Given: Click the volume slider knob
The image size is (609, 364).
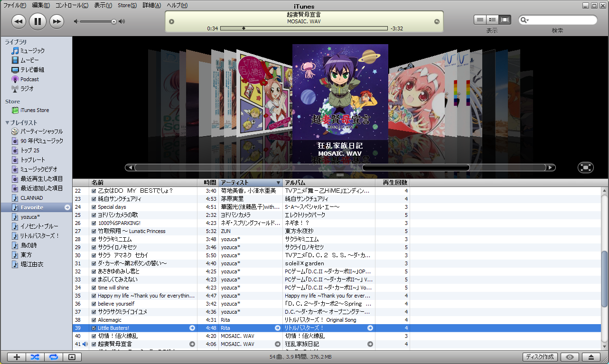Looking at the screenshot, I should pos(114,21).
